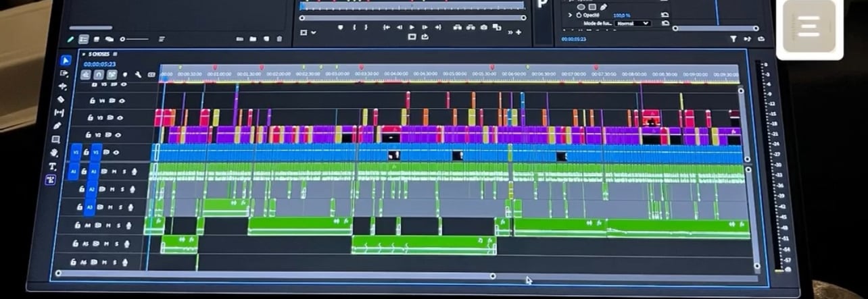Select the Razor tool
868x299 pixels.
point(62,99)
